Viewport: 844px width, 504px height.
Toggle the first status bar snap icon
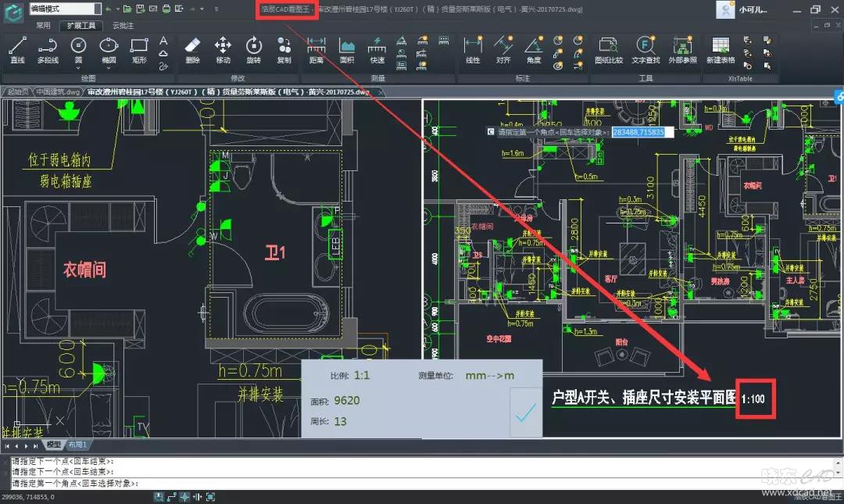tap(159, 497)
